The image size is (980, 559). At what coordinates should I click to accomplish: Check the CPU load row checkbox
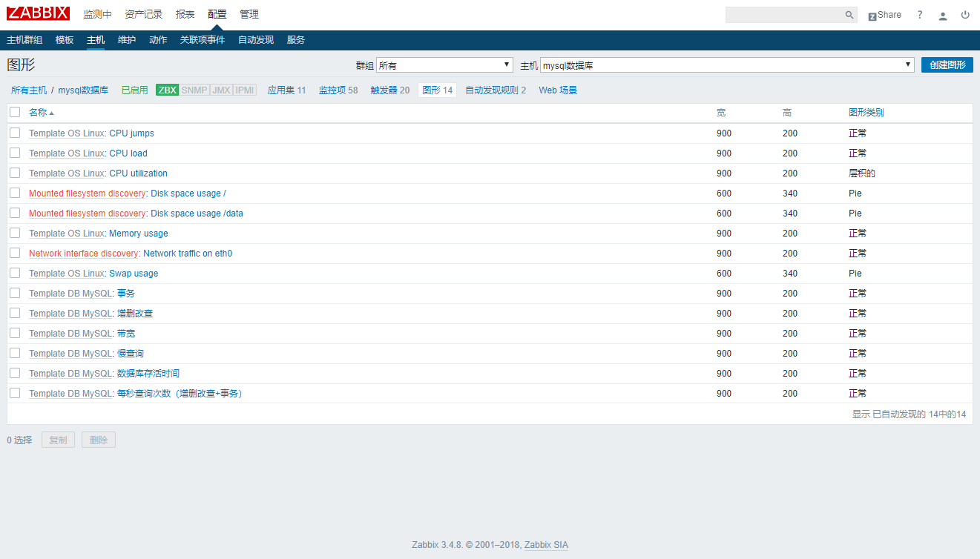[x=15, y=153]
